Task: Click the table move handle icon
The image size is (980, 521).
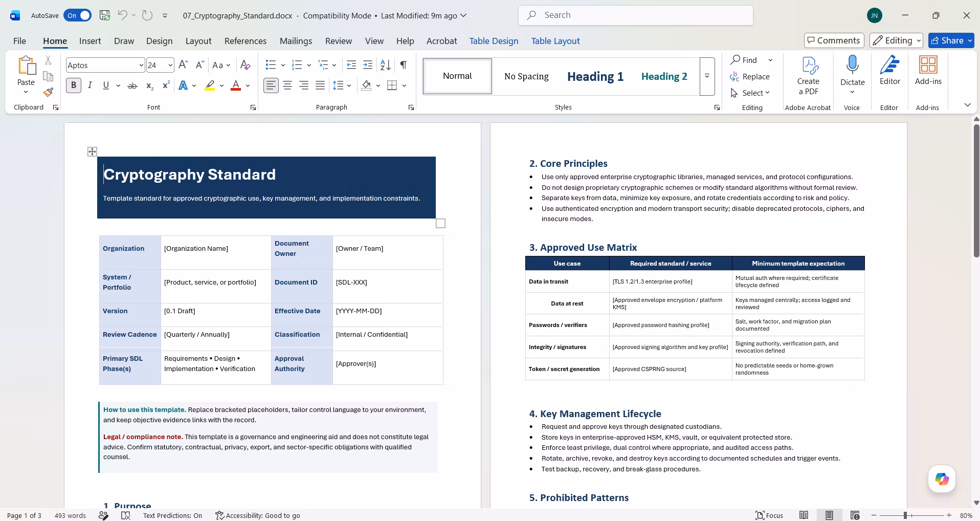Action: click(92, 151)
